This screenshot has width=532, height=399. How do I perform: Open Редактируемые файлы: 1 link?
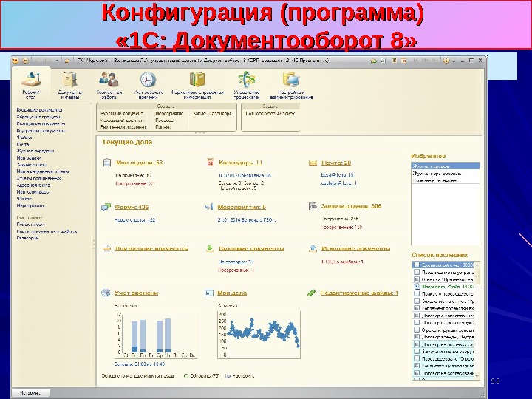pyautogui.click(x=359, y=293)
